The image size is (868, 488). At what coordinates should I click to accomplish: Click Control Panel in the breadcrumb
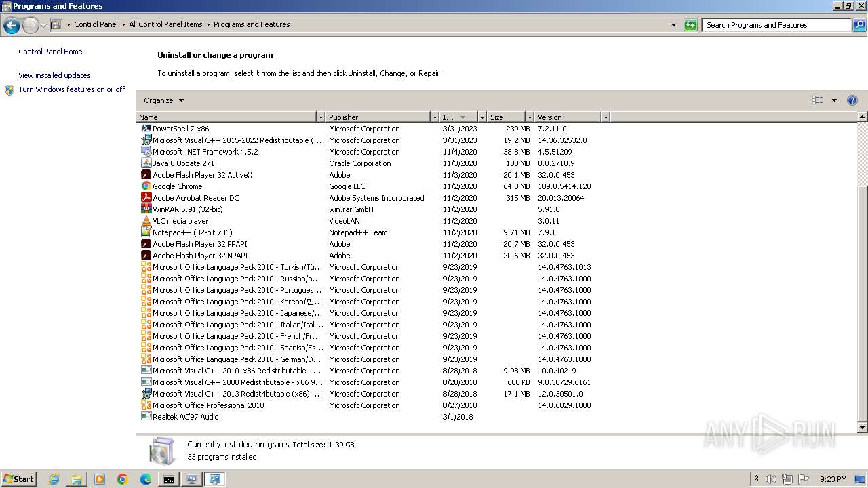96,24
